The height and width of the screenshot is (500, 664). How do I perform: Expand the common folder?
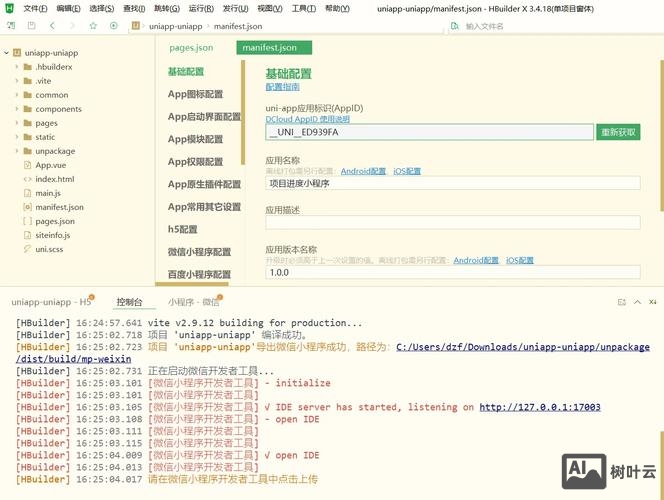pyautogui.click(x=17, y=95)
